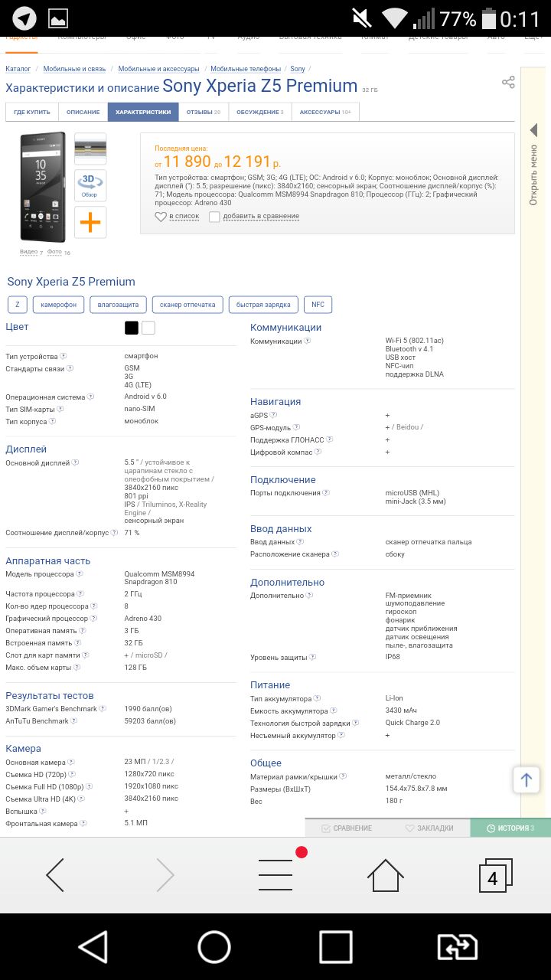The image size is (551, 980).
Task: Open the browser tabs counter showing 4
Action: pyautogui.click(x=495, y=875)
